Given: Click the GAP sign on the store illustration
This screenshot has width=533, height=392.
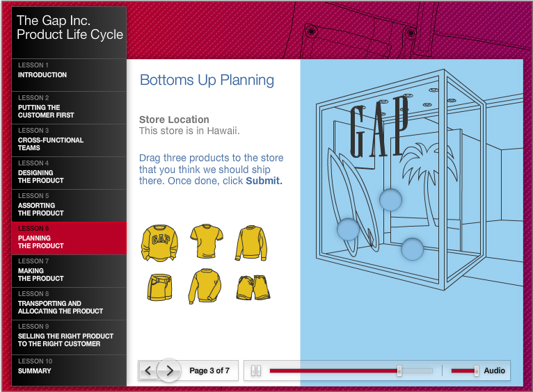Looking at the screenshot, I should tap(379, 126).
